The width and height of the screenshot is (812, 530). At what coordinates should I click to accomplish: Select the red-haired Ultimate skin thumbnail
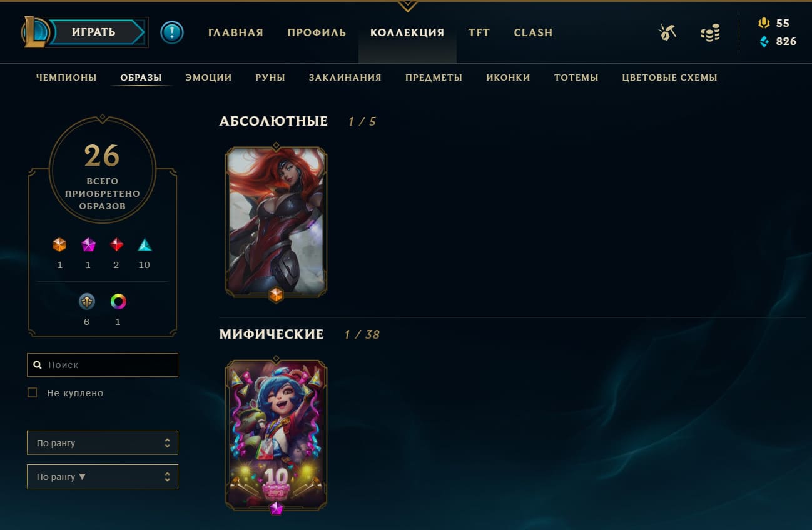pos(276,221)
